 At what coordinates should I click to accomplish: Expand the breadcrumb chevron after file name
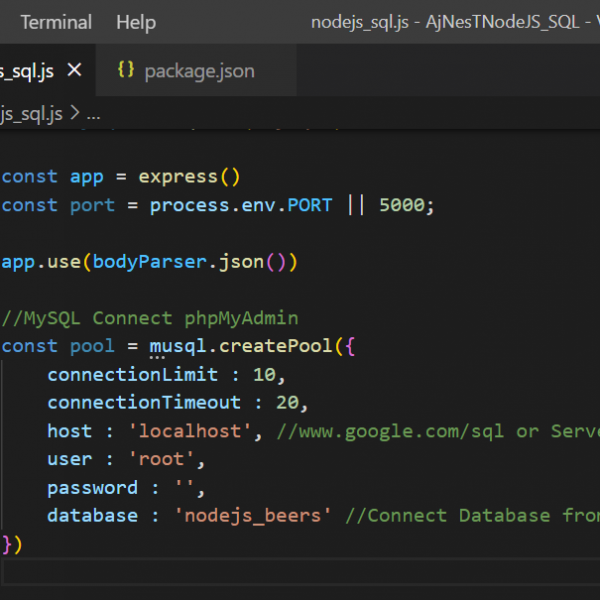[x=74, y=114]
